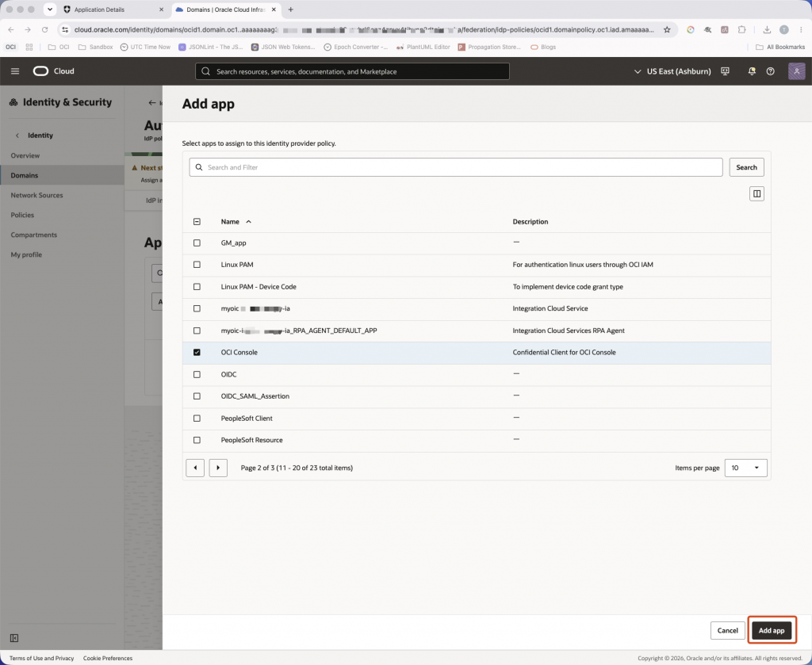Open the Items per page dropdown
The width and height of the screenshot is (812, 665).
click(745, 468)
